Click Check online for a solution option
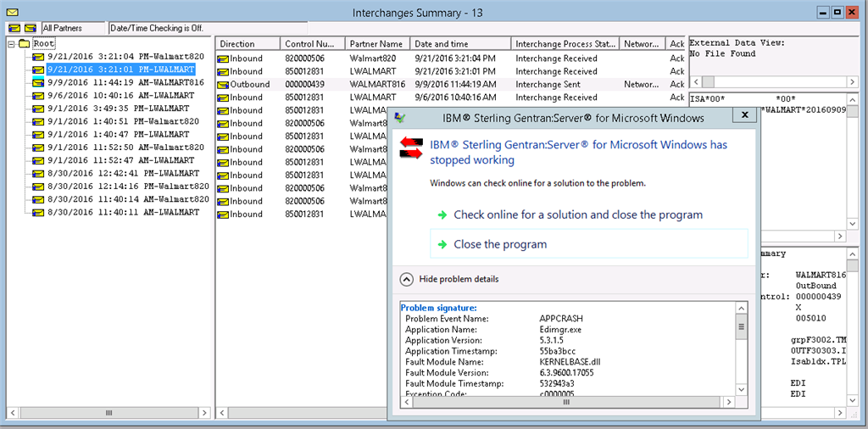The height and width of the screenshot is (429, 868). point(577,214)
